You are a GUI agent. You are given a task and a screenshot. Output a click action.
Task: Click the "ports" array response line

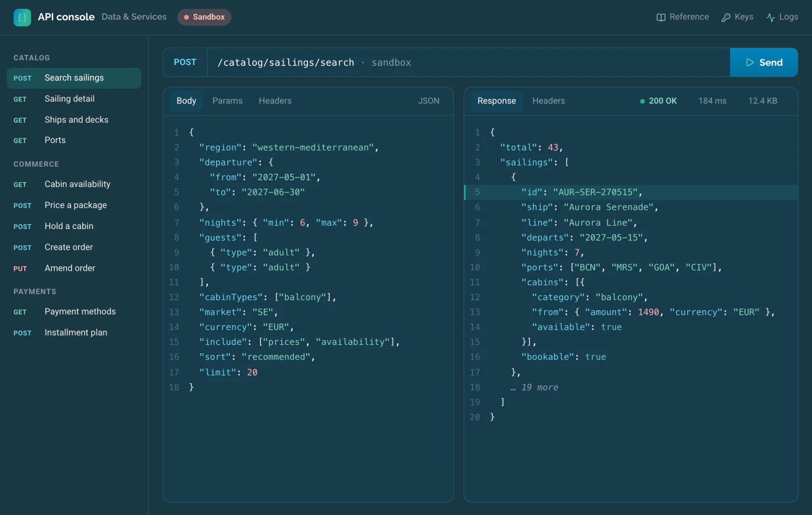(x=622, y=267)
